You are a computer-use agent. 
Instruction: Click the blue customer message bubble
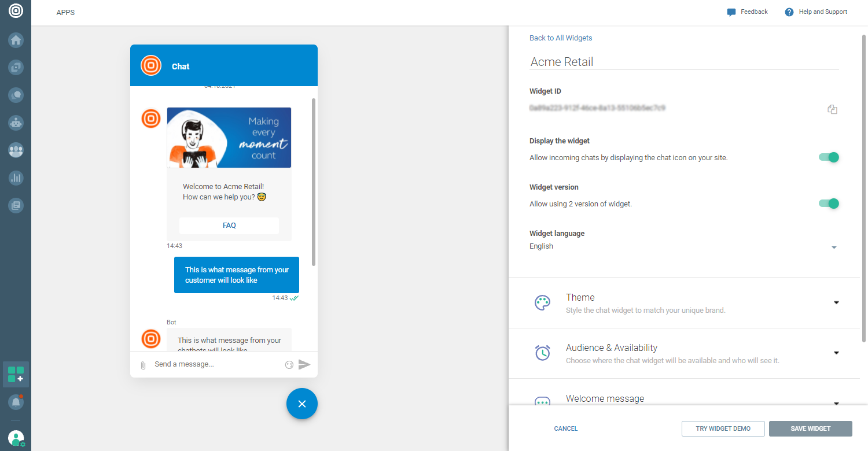click(237, 275)
